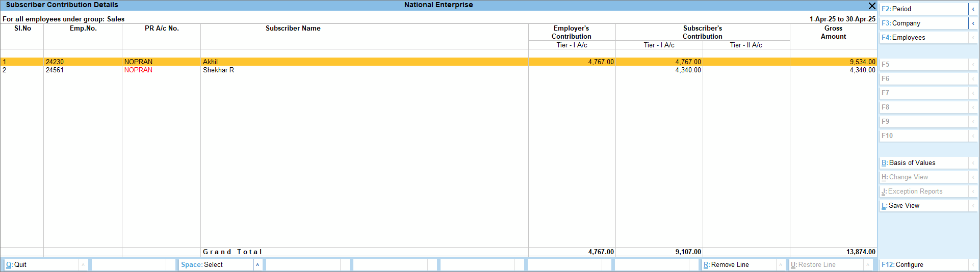Click the caret next to Space: Select

257,265
